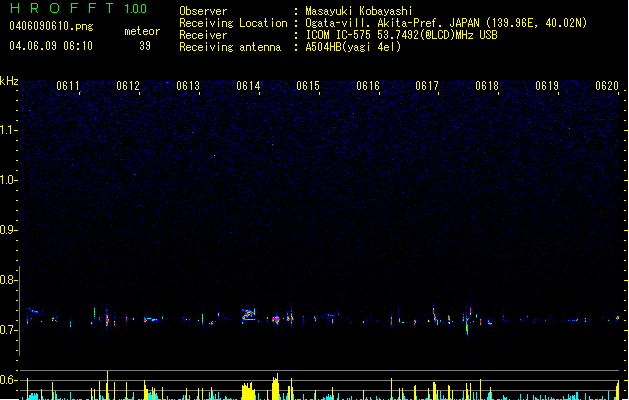Select the file name 0406090610.png
Viewport: 629px width, 400px height.
51,26
